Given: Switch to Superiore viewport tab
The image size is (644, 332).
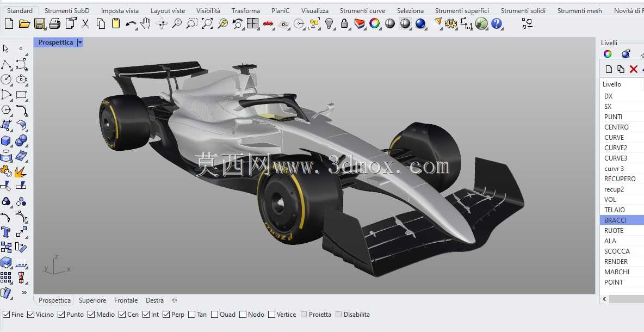Looking at the screenshot, I should click(x=92, y=300).
